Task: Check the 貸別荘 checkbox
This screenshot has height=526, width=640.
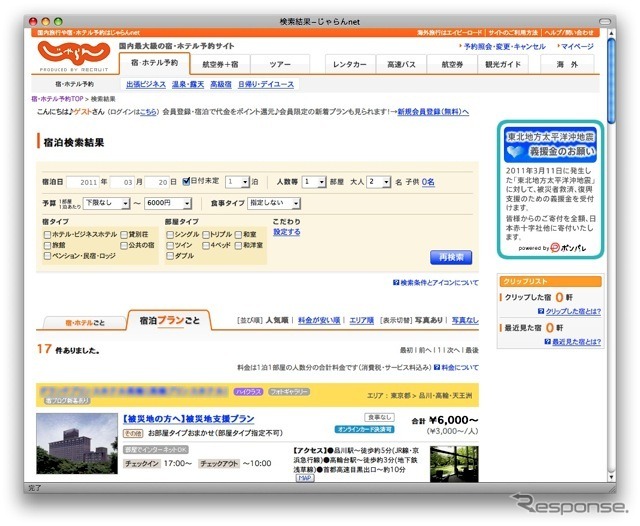Action: (124, 235)
